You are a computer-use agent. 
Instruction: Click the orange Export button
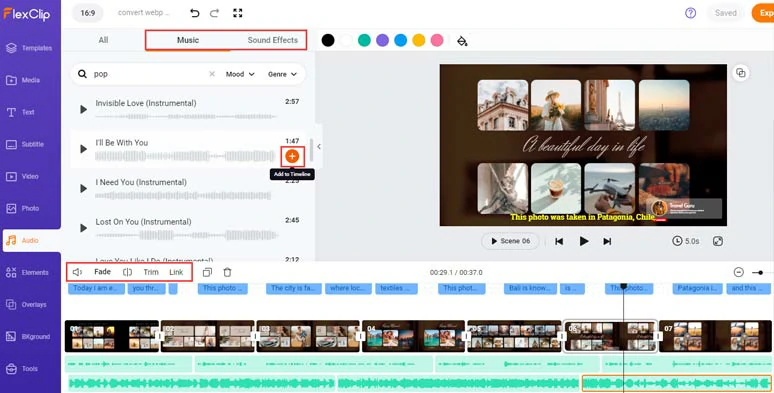tap(763, 13)
